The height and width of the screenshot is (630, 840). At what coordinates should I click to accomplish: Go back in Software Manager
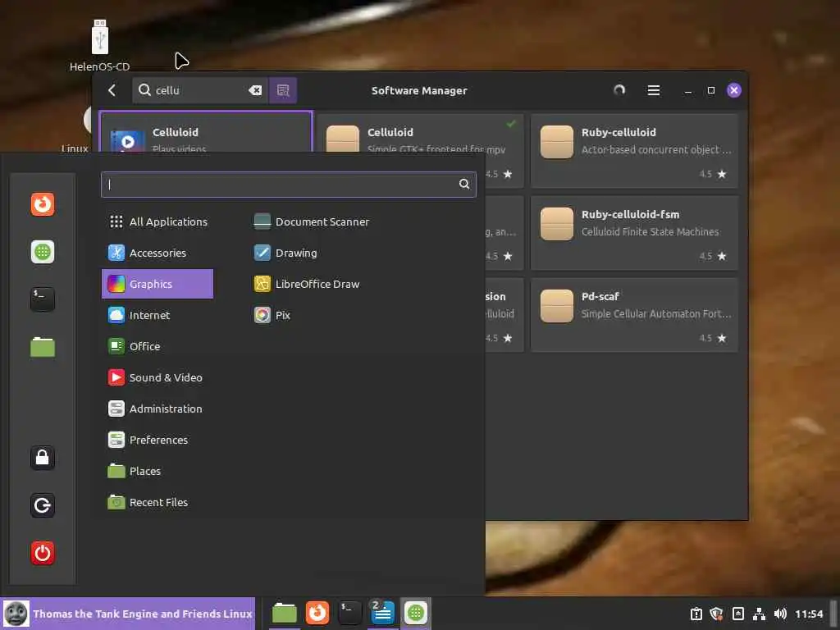coord(112,90)
